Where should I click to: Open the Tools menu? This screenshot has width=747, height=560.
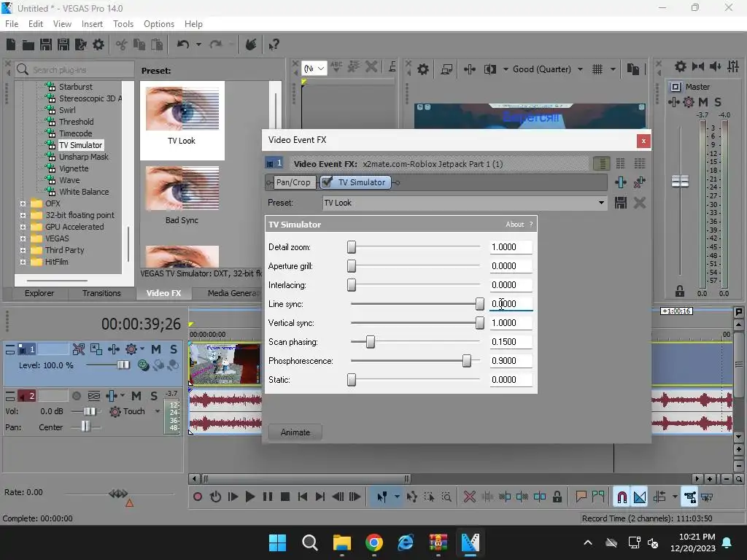coord(123,24)
